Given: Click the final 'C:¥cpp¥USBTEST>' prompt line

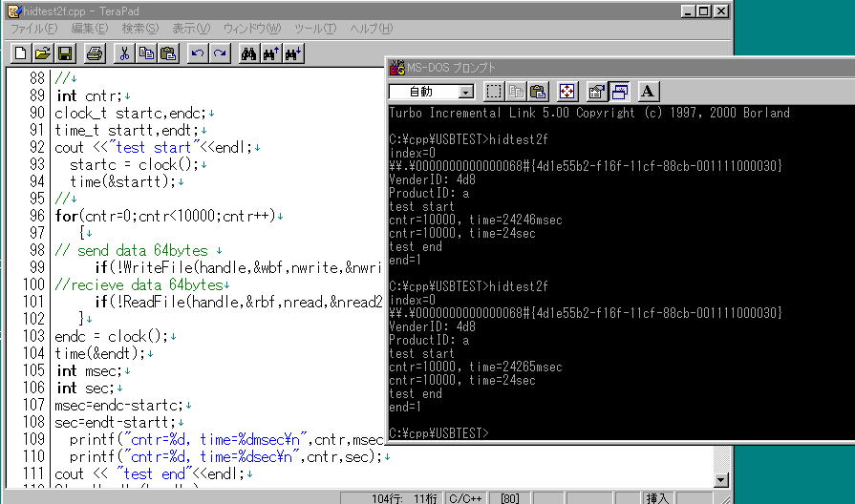Looking at the screenshot, I should 438,433.
